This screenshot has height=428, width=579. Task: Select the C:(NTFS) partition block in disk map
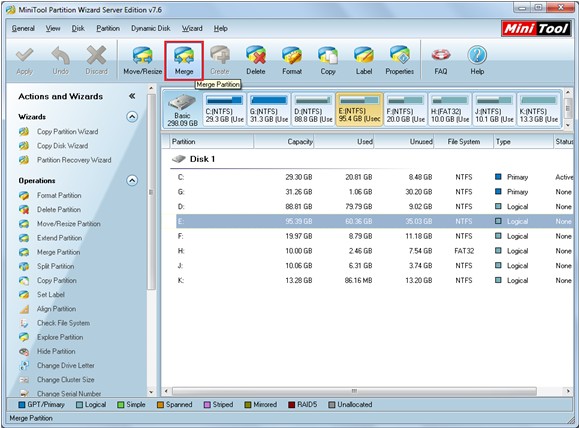(225, 110)
